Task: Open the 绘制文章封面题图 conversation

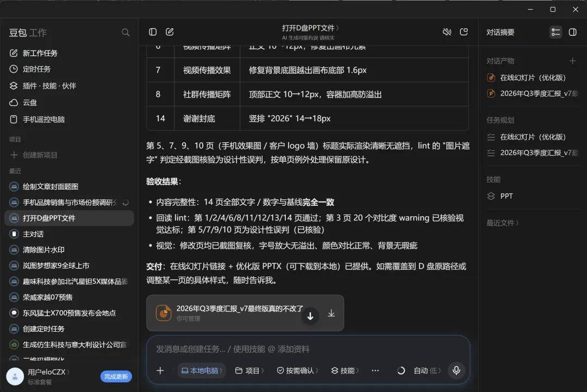Action: click(69, 186)
